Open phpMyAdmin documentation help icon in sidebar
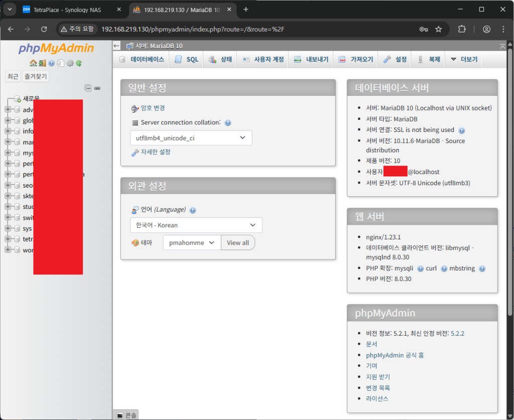 pos(52,63)
